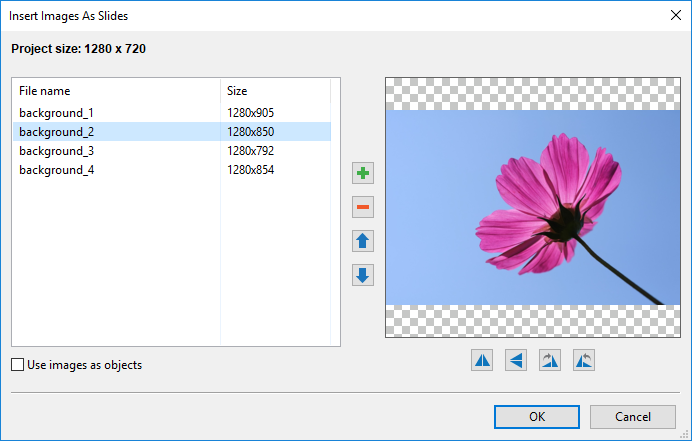Click the File name column header
692x441 pixels.
117,91
